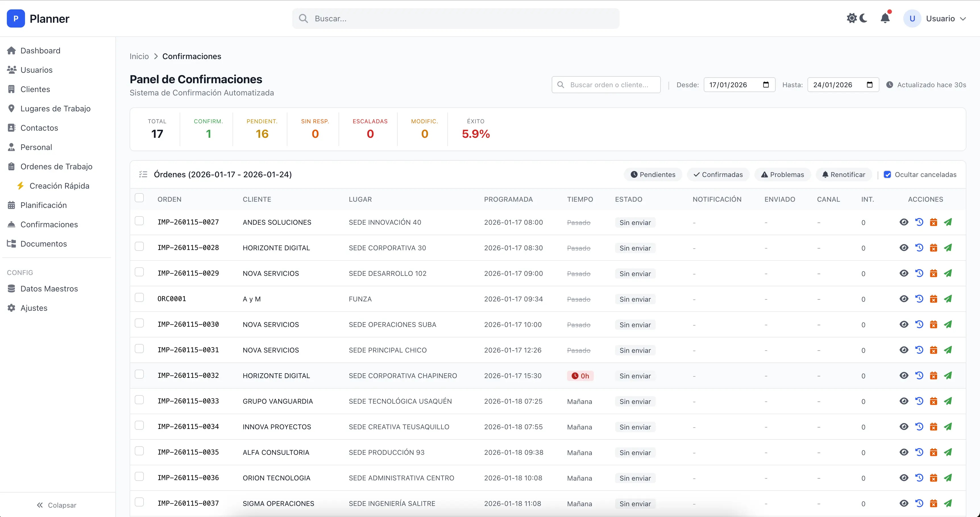Click the Renotificar button

[x=843, y=174]
